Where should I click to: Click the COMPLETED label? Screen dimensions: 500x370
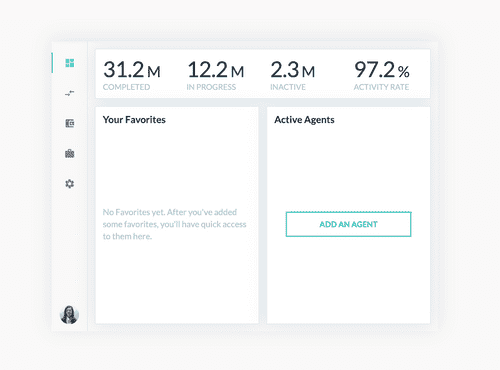click(126, 87)
